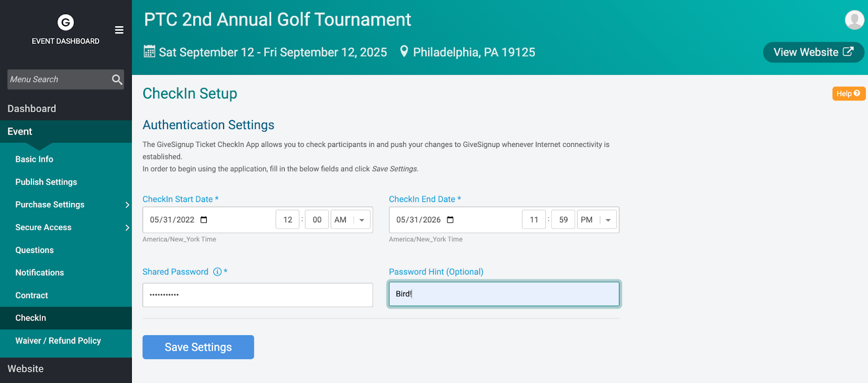
Task: Open CheckIn End Date calendar picker
Action: pos(450,220)
